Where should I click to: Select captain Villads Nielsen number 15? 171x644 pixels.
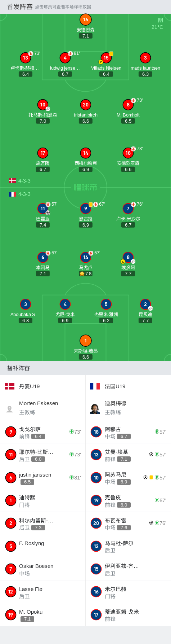coord(106,58)
